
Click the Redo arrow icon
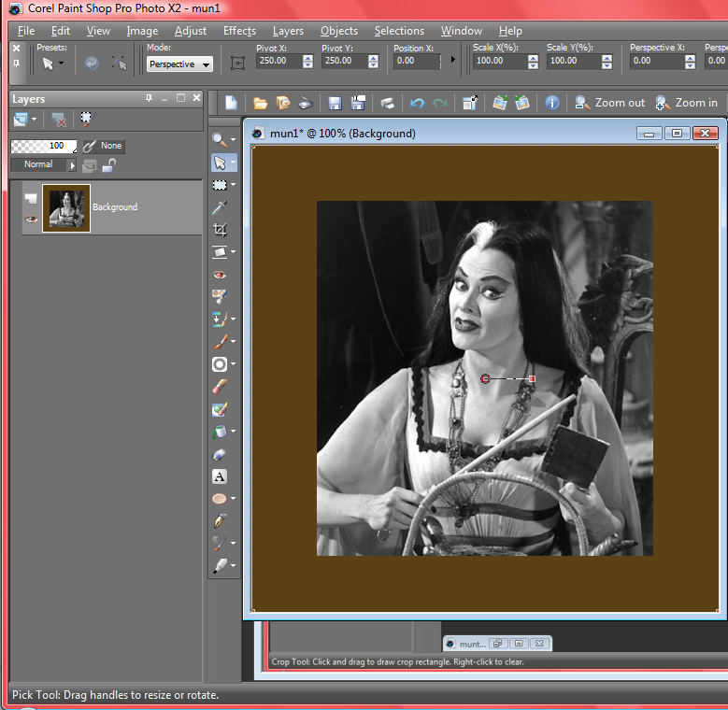(439, 103)
